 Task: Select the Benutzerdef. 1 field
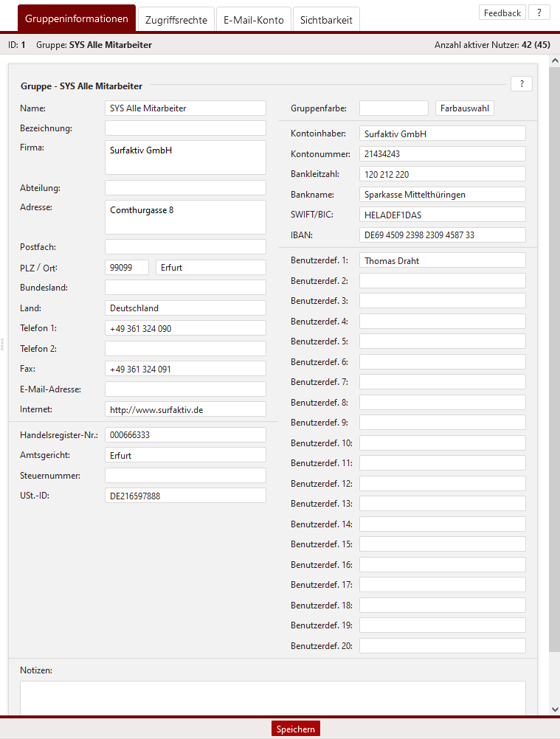[x=442, y=260]
